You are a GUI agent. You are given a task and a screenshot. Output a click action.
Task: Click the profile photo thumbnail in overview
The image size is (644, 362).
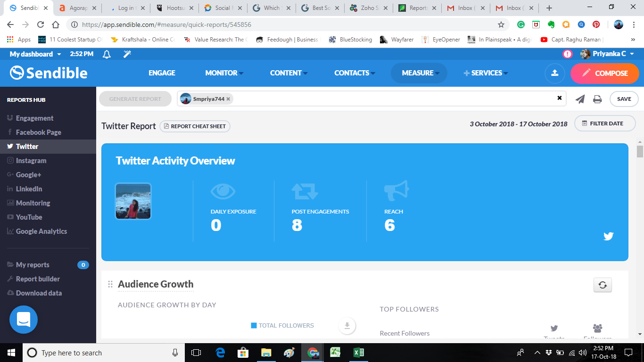click(x=133, y=201)
